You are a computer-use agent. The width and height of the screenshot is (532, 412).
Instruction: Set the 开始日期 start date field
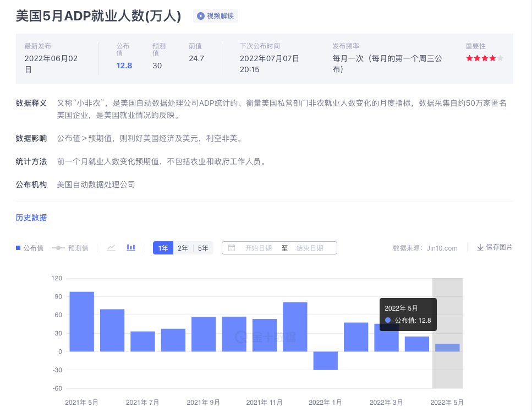[x=259, y=248]
